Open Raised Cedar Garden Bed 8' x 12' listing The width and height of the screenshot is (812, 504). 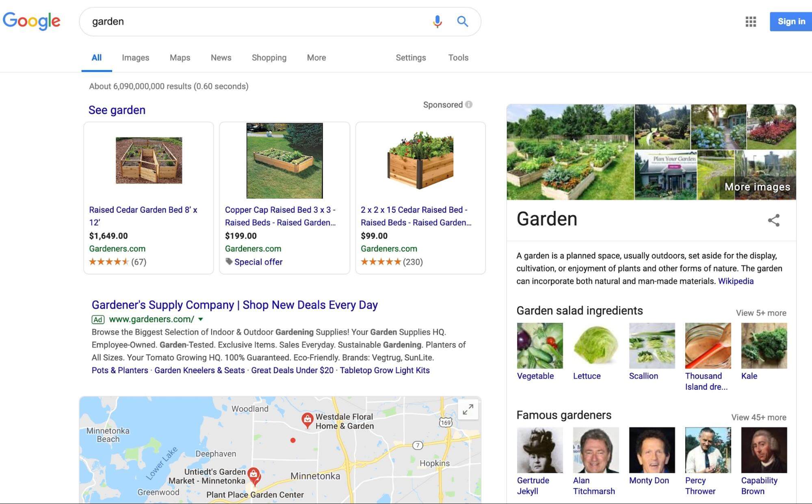pyautogui.click(x=143, y=216)
